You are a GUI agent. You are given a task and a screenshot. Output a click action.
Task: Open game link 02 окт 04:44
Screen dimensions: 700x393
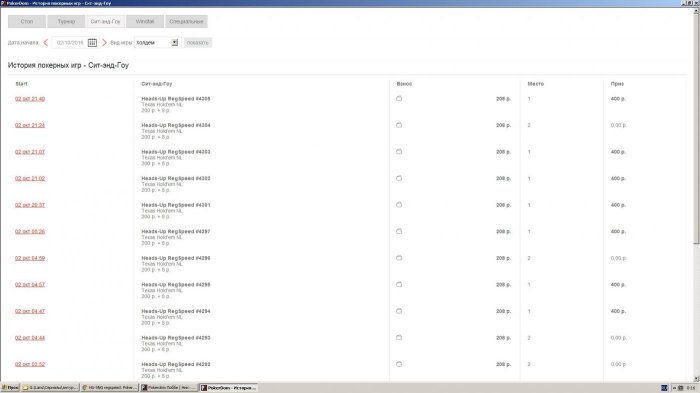click(30, 338)
